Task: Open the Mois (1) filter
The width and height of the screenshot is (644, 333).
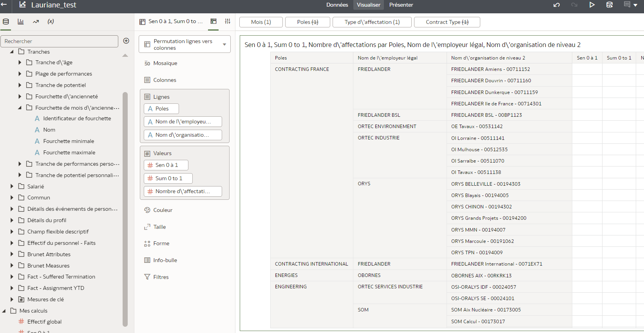Action: pos(261,22)
